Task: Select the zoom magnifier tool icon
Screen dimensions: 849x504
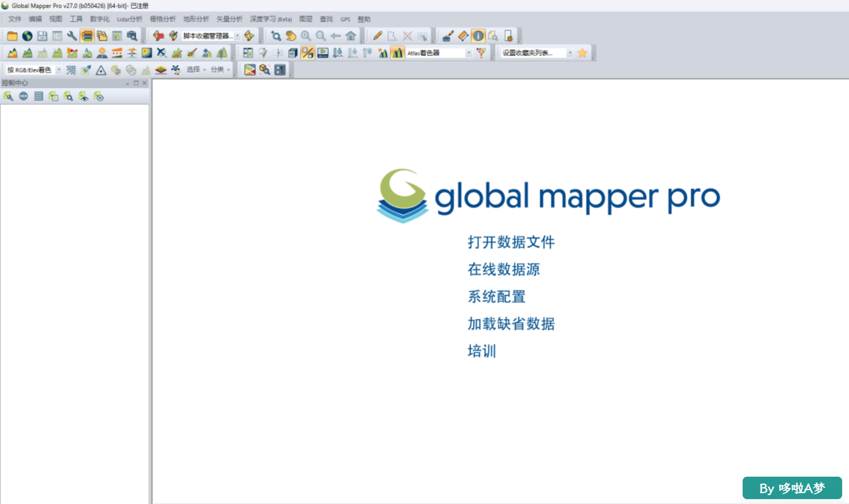Action: pos(276,36)
